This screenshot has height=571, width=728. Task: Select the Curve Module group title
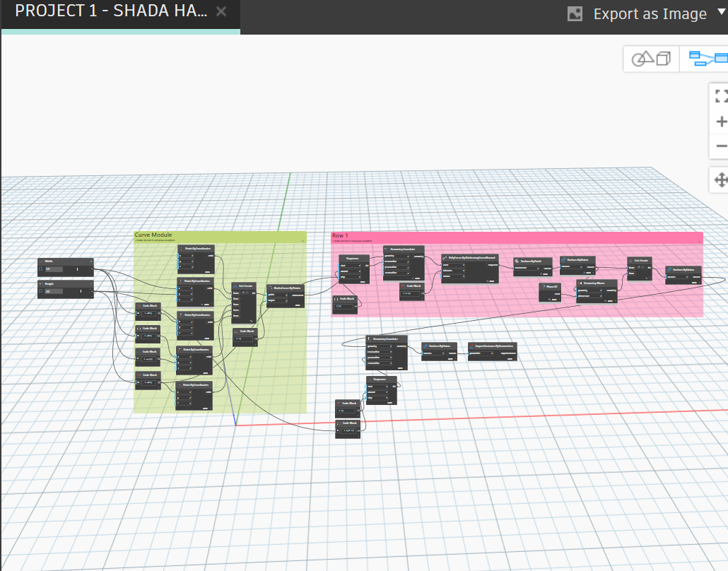point(153,235)
